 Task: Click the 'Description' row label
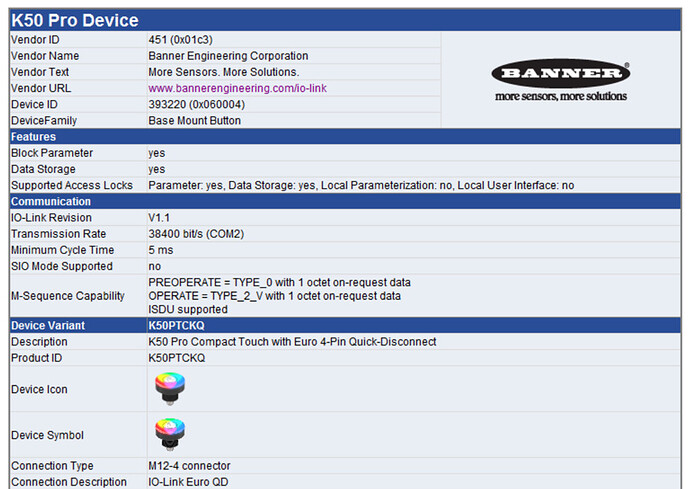click(x=39, y=342)
